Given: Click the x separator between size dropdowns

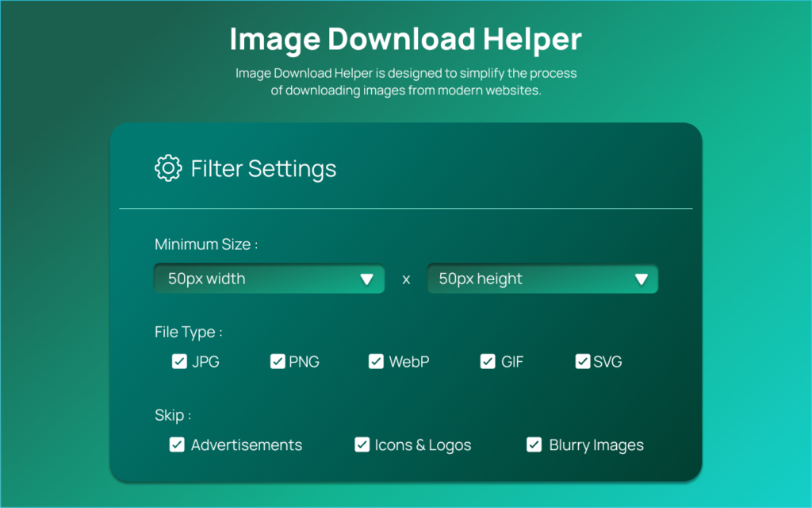Looking at the screenshot, I should [x=406, y=279].
